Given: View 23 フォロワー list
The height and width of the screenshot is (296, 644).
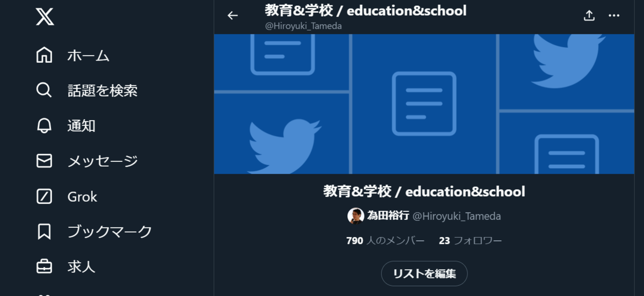Looking at the screenshot, I should click(470, 241).
